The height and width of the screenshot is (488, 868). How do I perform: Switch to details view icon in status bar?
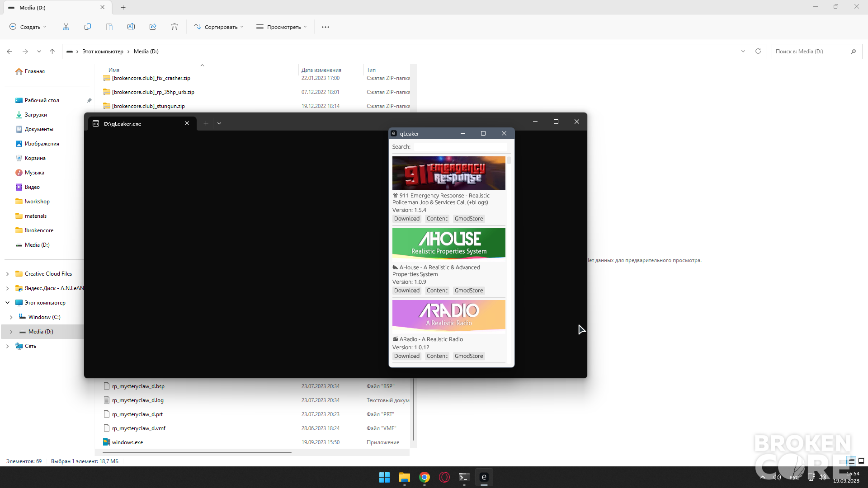[852, 461]
